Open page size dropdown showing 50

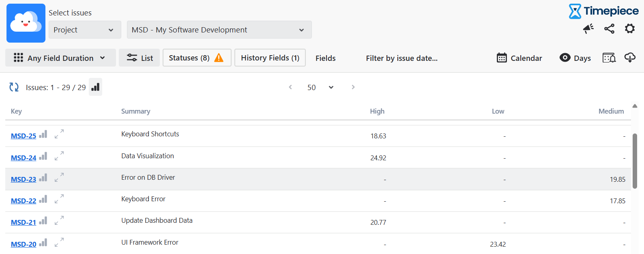320,87
